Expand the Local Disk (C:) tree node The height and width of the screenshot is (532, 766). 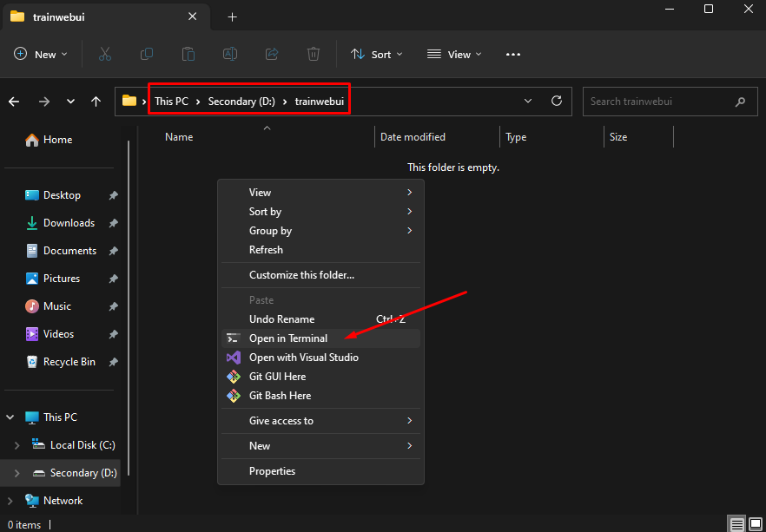(x=15, y=445)
